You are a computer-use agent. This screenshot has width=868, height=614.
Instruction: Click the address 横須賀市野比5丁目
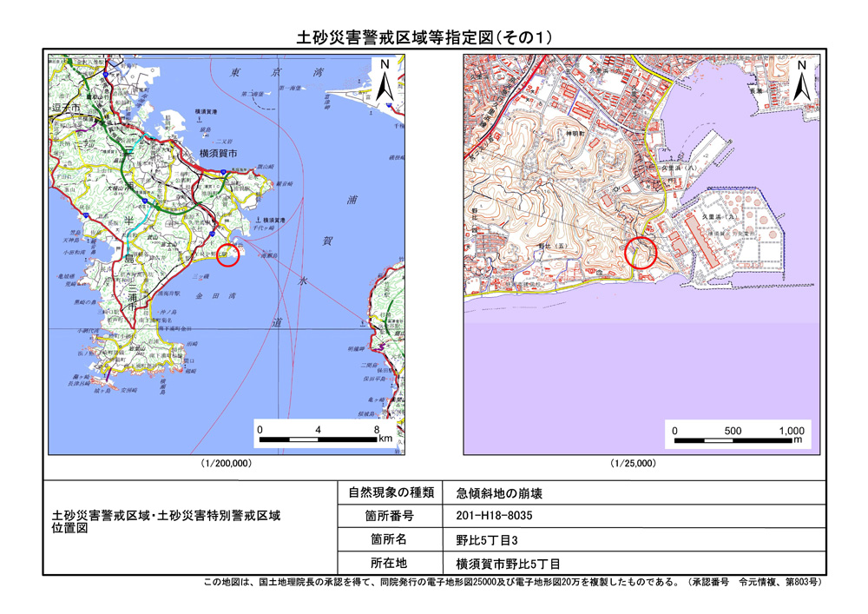pos(508,563)
